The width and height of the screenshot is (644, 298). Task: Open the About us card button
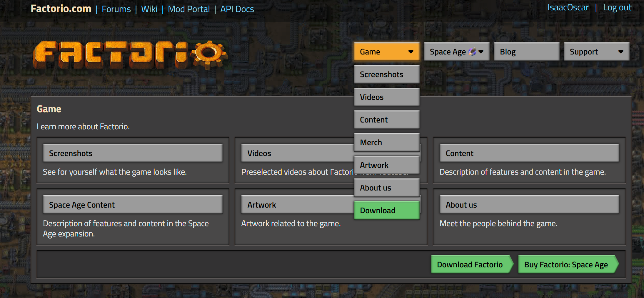[529, 205]
